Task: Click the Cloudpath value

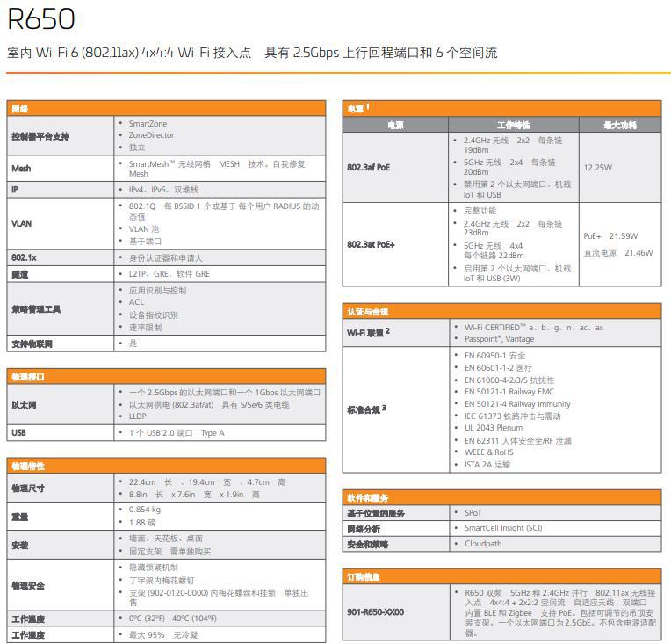Action: click(483, 543)
